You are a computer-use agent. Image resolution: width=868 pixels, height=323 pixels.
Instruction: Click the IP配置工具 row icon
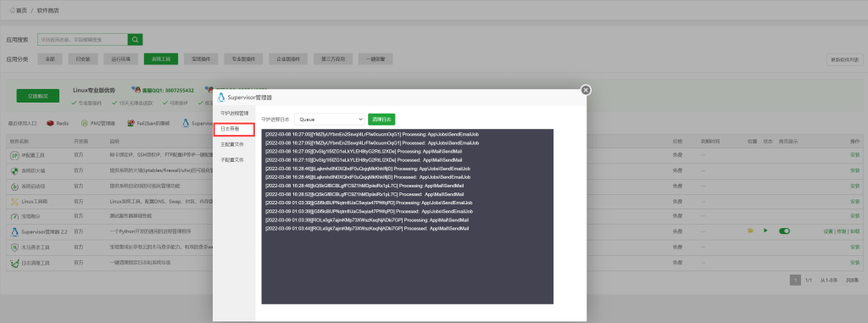pos(14,155)
